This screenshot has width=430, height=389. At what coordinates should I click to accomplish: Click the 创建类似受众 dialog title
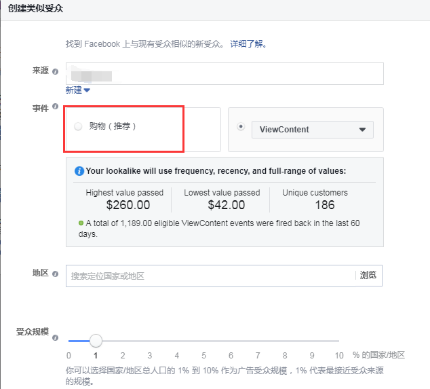tap(36, 8)
